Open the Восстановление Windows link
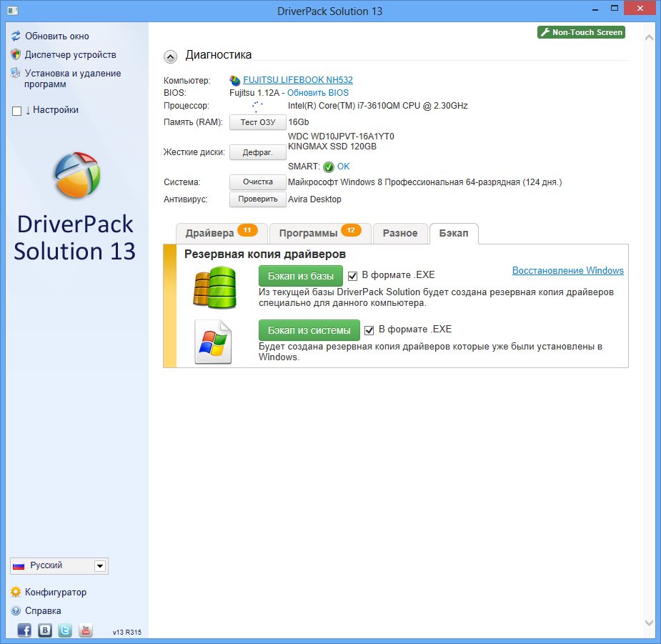 click(567, 270)
